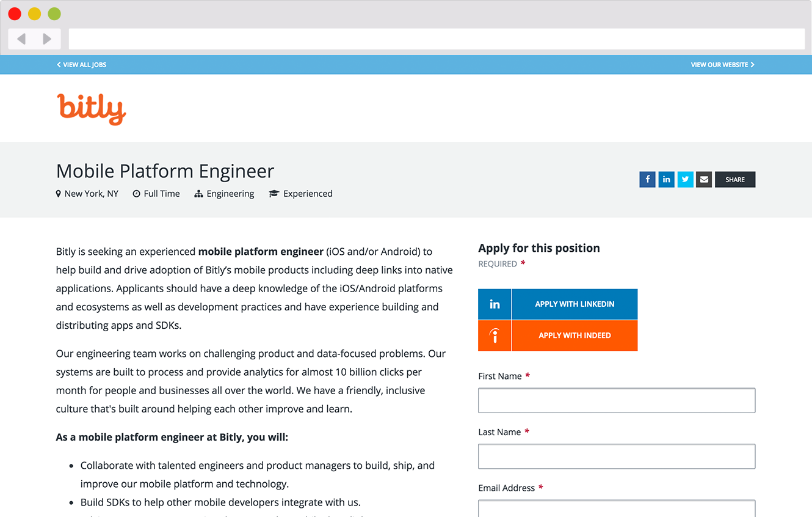Click the Engineering department label
The height and width of the screenshot is (517, 812).
[x=230, y=194]
